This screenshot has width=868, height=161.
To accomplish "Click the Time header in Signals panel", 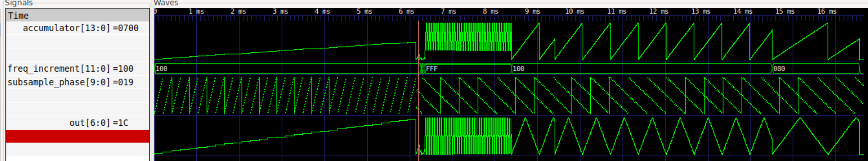I will [x=77, y=15].
